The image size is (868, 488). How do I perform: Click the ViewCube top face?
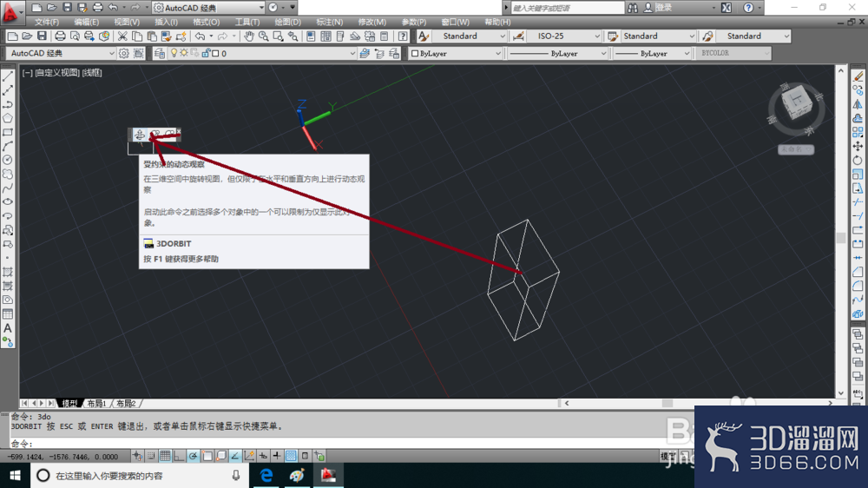pyautogui.click(x=795, y=100)
